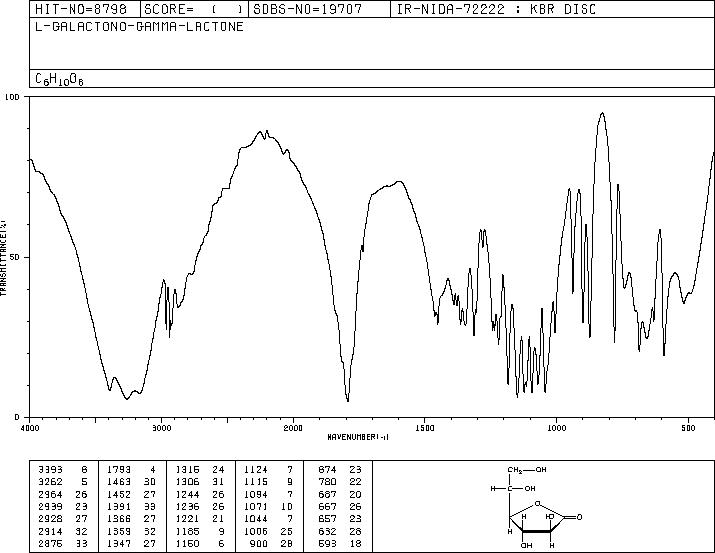Click peak table entry 2914
The width and height of the screenshot is (715, 553).
point(51,532)
